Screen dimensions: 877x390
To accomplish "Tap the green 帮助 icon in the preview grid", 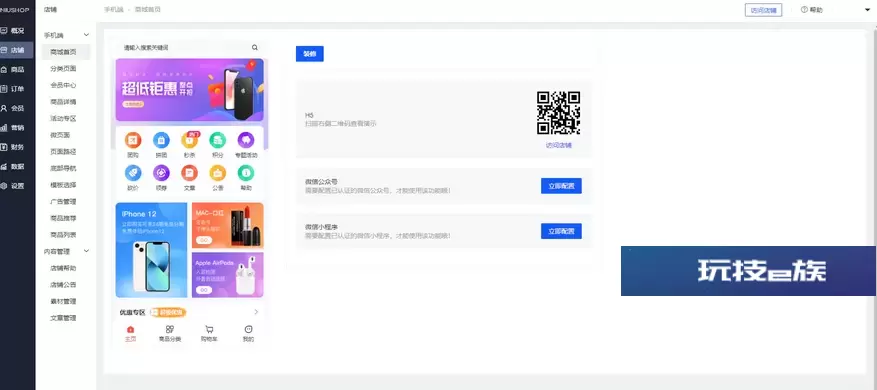I will (246, 173).
